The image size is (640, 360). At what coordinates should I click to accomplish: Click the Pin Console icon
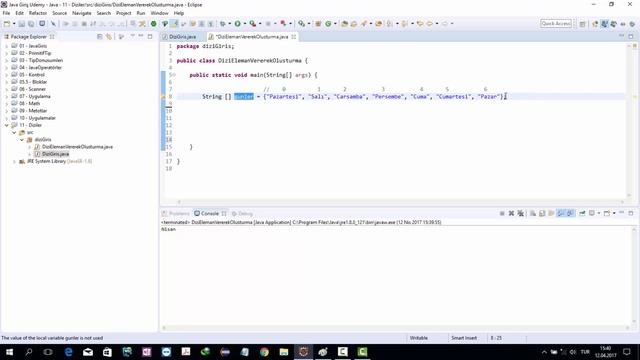pos(582,213)
